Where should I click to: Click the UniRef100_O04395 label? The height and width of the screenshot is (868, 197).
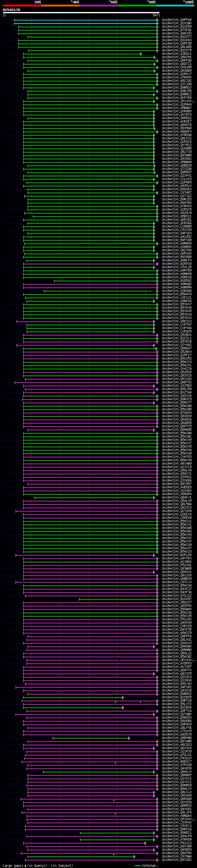177,67
